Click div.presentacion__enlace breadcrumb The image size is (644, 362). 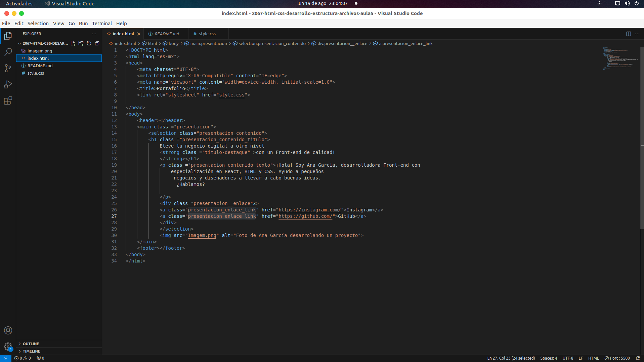tap(340, 43)
